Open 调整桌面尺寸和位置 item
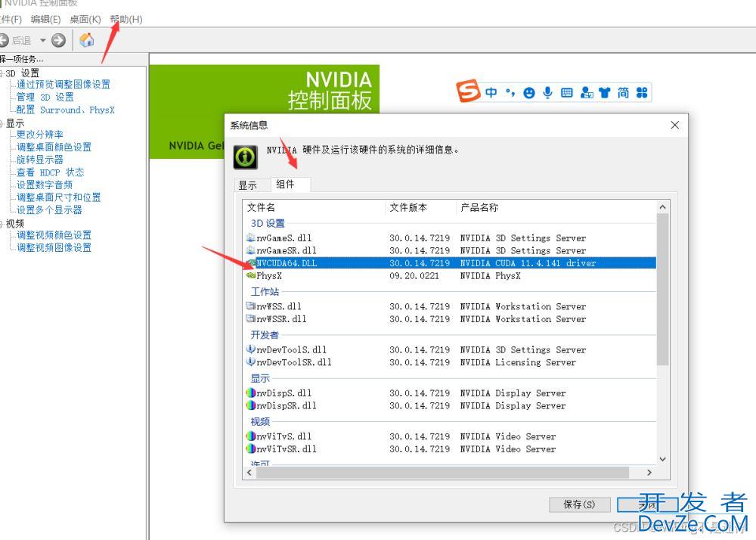 click(x=59, y=197)
